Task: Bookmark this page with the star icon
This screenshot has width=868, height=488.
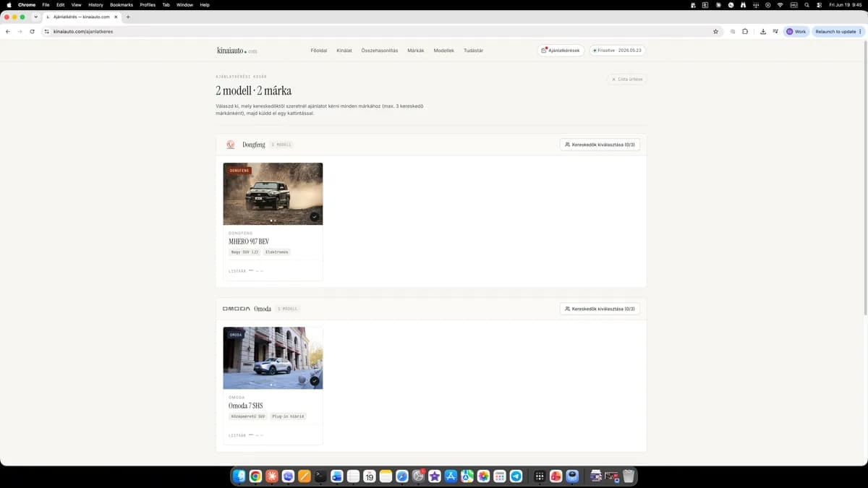Action: click(x=715, y=32)
